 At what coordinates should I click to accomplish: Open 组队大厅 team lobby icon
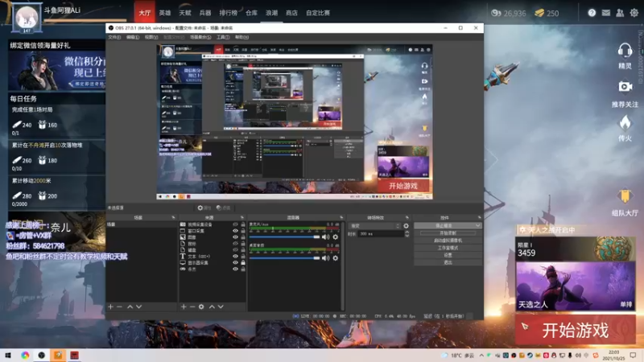pyautogui.click(x=625, y=196)
